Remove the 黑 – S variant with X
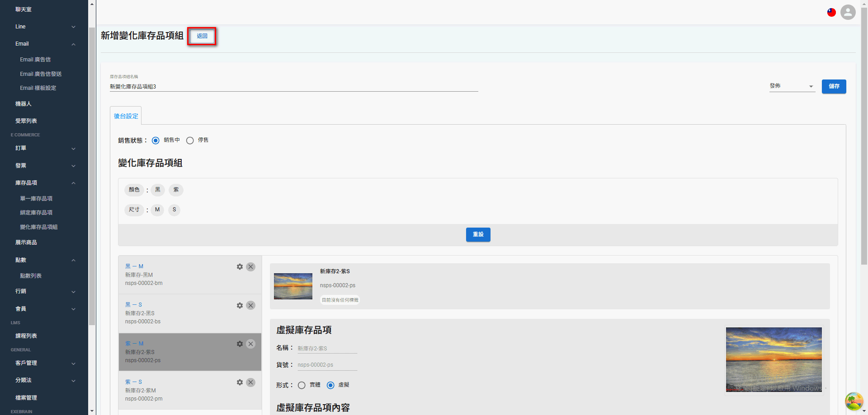 (x=250, y=306)
